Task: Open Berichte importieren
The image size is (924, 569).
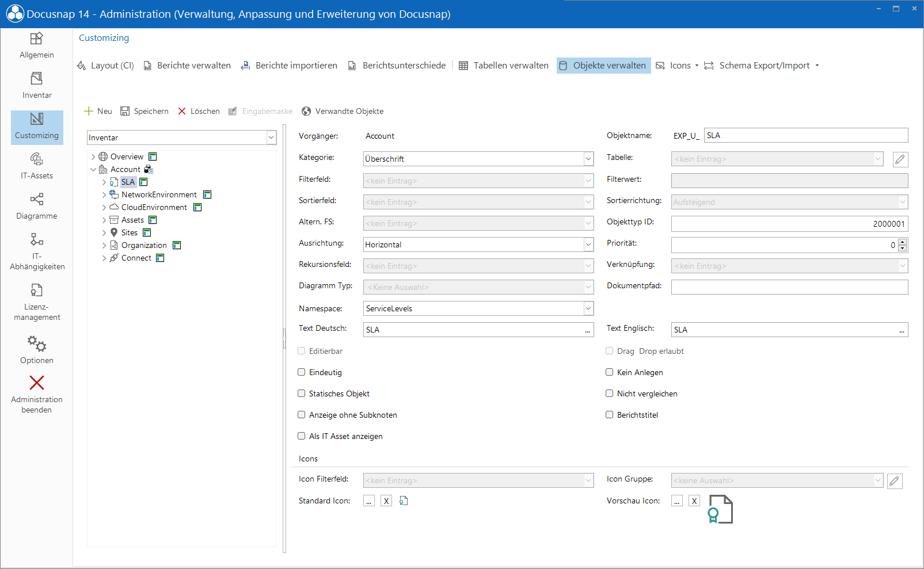Action: (289, 66)
